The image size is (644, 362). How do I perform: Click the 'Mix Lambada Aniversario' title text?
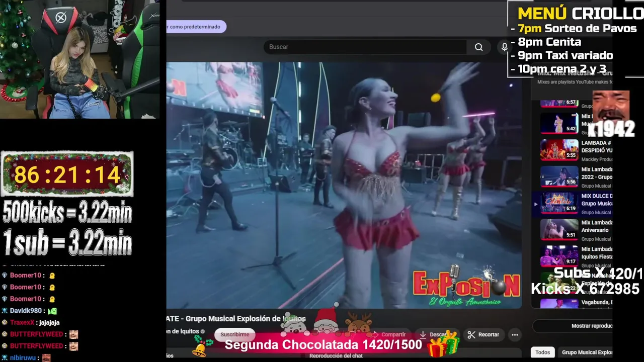point(597,226)
